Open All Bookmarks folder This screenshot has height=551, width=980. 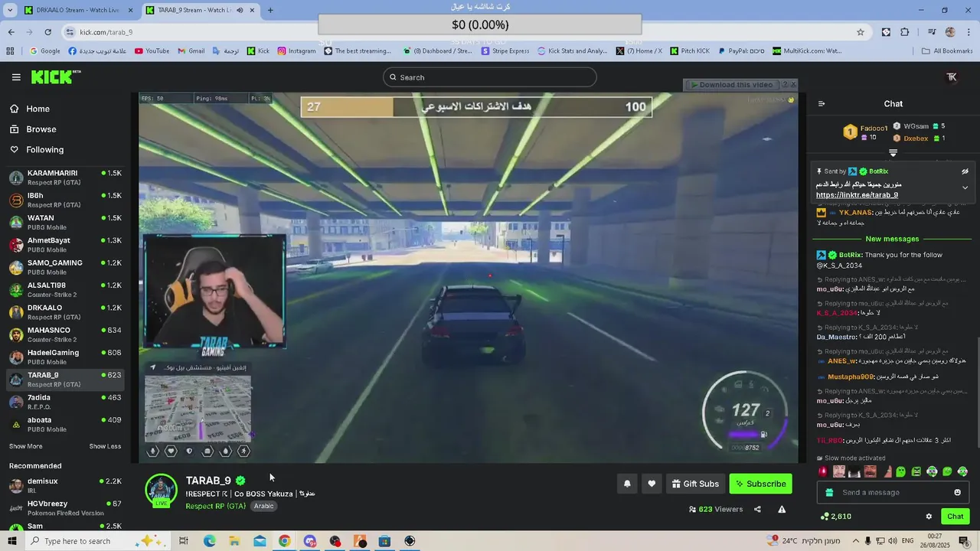click(947, 51)
